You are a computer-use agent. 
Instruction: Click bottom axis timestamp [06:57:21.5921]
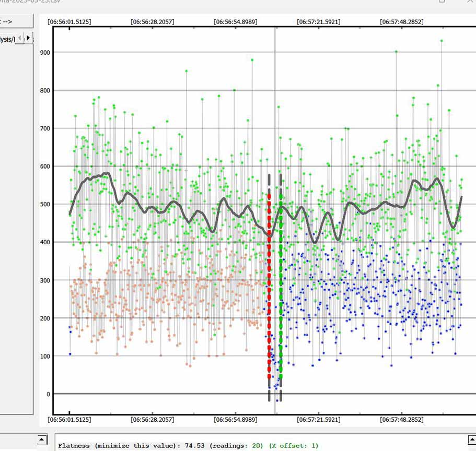click(x=318, y=420)
